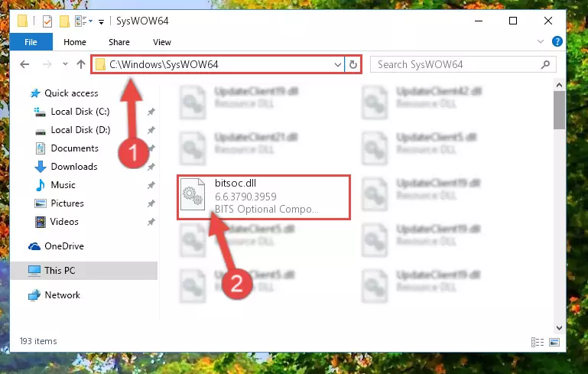Image resolution: width=588 pixels, height=374 pixels.
Task: Select the bitsoc.dll file
Action: tap(264, 197)
